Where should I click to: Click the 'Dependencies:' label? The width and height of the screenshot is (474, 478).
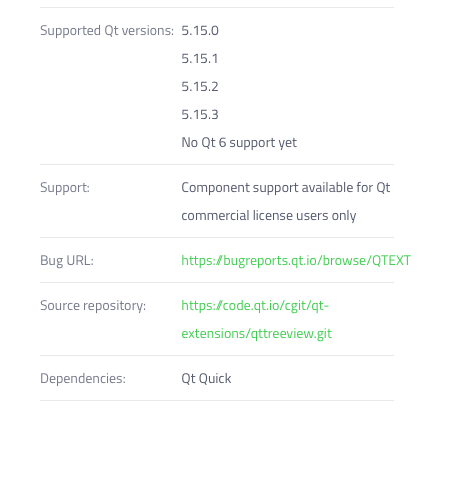pyautogui.click(x=83, y=379)
